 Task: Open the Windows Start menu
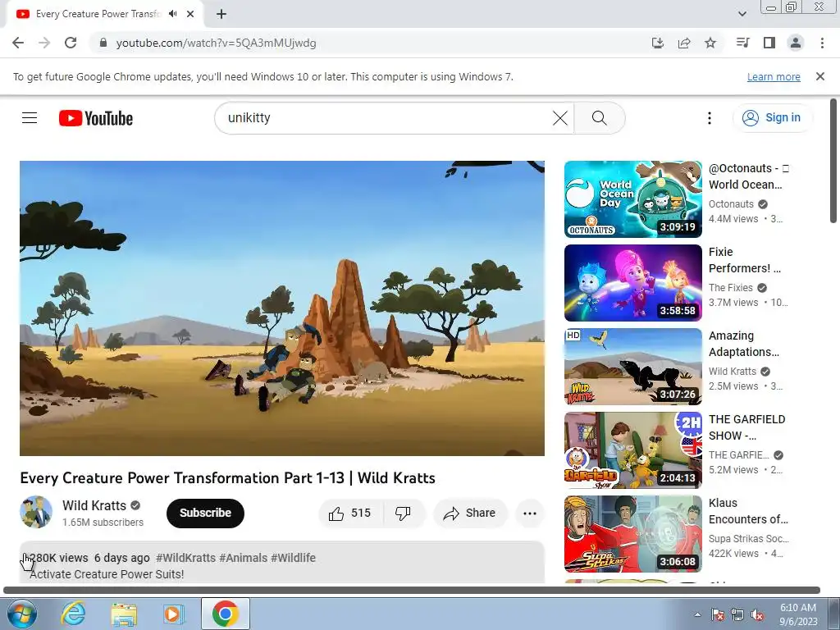tap(21, 614)
